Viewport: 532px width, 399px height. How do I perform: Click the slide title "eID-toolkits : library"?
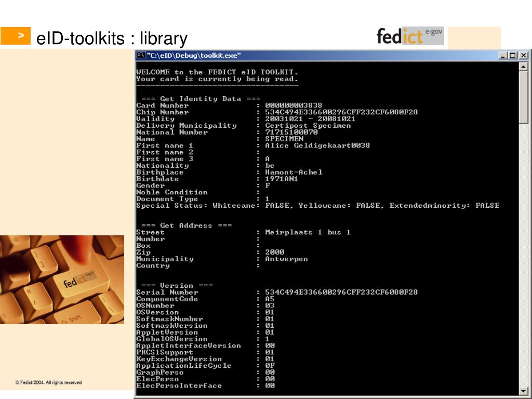click(x=112, y=38)
